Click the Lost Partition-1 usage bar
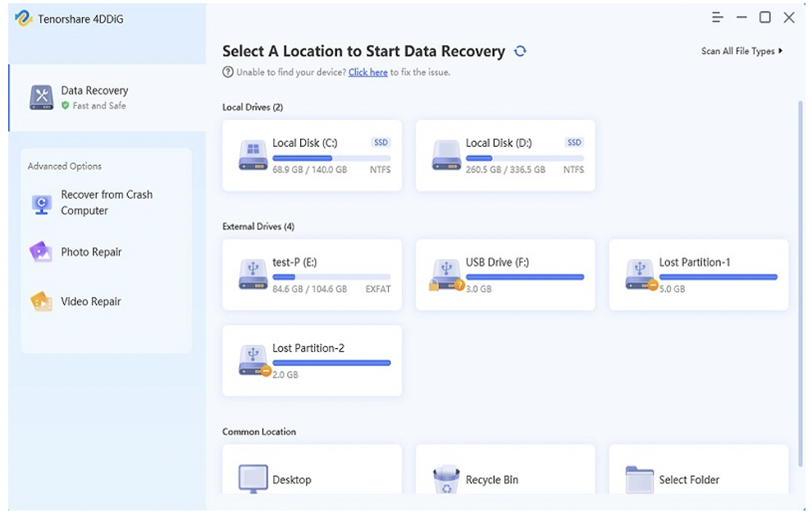Viewport: 812px width, 522px height. point(718,277)
